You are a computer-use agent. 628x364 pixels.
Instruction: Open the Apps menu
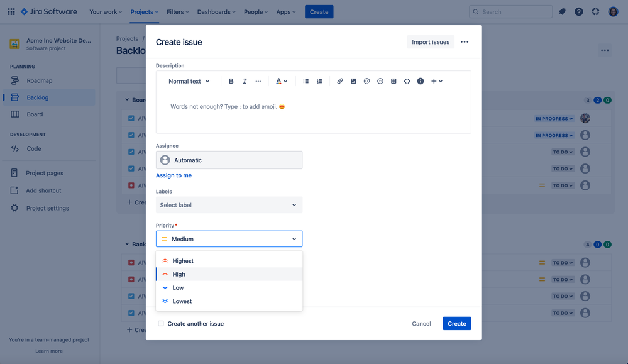click(286, 12)
